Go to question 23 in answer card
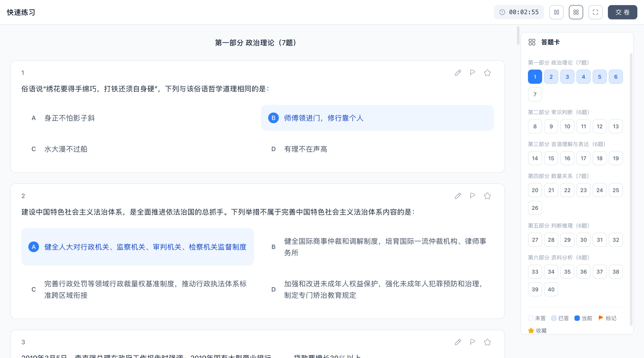Viewport: 644px width, 358px height. pos(583,190)
